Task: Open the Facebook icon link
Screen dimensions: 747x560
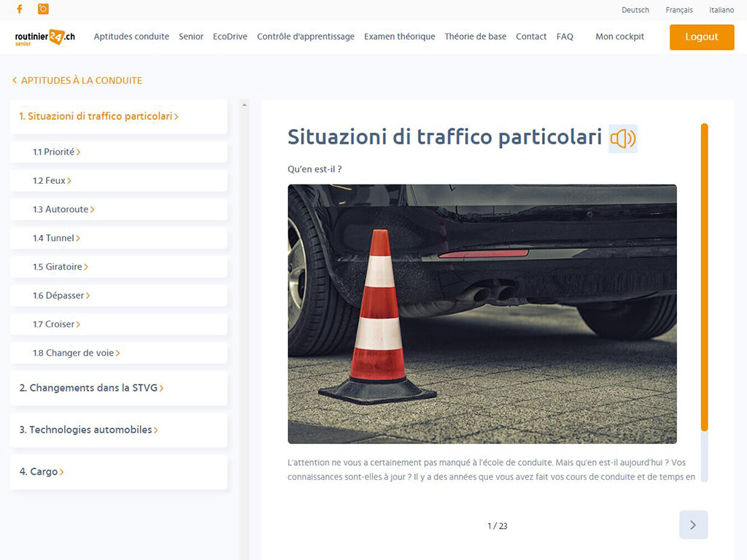Action: pos(20,9)
